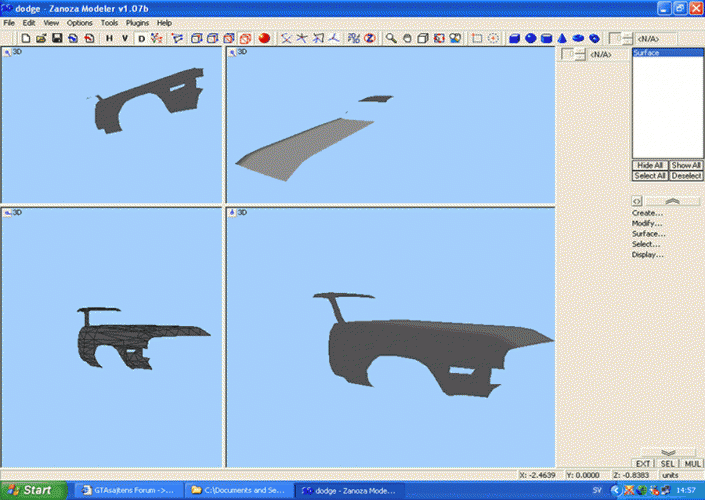
Task: Expand the Modify... command group
Action: (648, 223)
